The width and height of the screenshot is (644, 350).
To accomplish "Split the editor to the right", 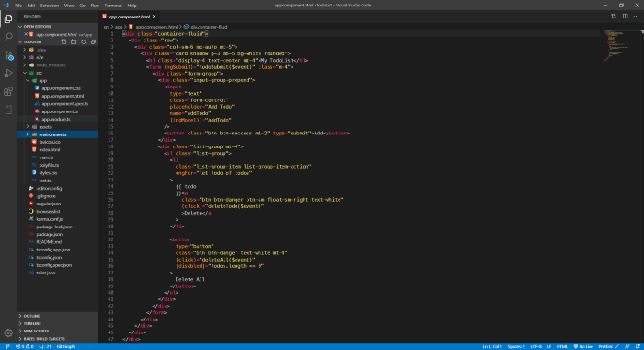I will 625,17.
